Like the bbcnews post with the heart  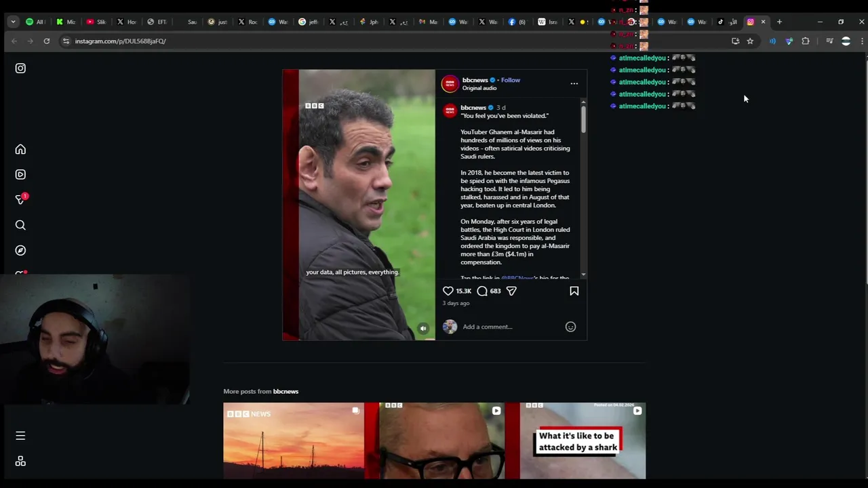pos(448,291)
